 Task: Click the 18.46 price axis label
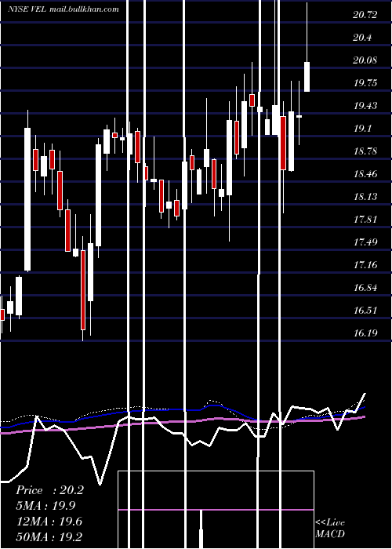point(365,174)
